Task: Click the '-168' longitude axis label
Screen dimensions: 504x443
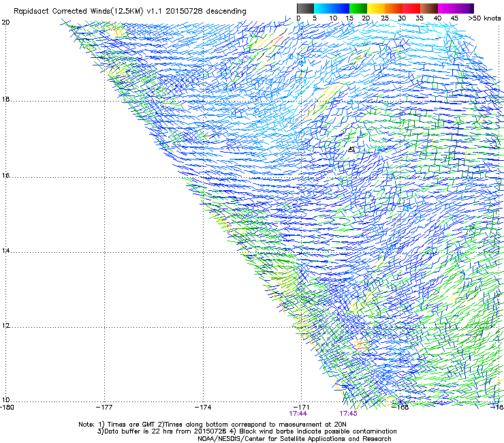Action: (x=400, y=408)
